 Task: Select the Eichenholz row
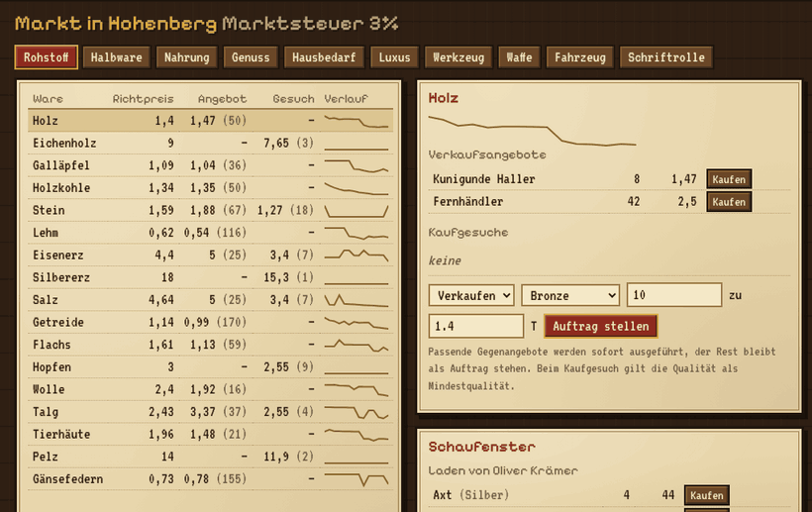coord(210,143)
